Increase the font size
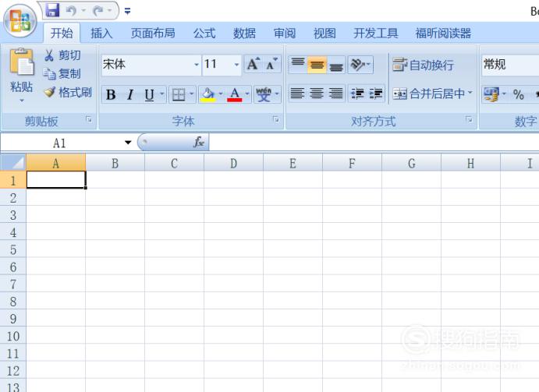This screenshot has height=392, width=539. [x=254, y=64]
